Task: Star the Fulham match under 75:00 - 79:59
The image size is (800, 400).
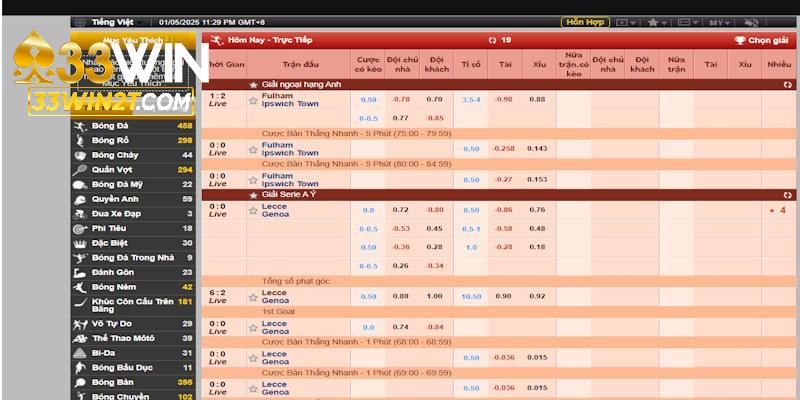Action: pos(253,149)
